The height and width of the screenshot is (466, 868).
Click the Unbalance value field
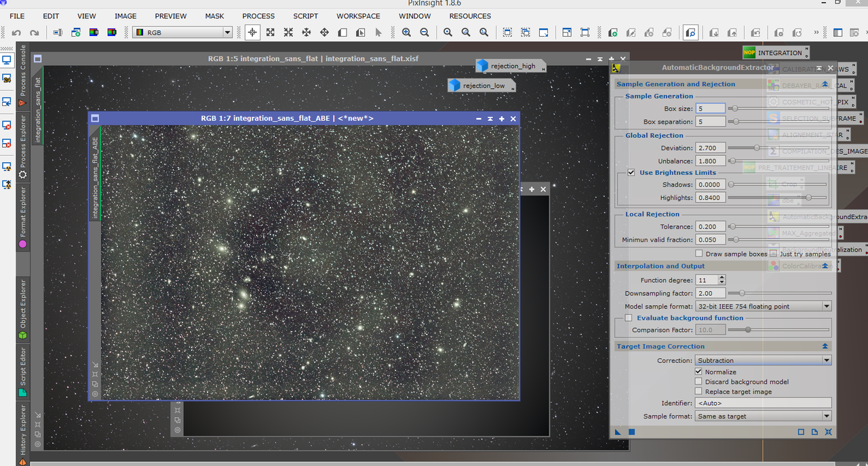coord(711,161)
